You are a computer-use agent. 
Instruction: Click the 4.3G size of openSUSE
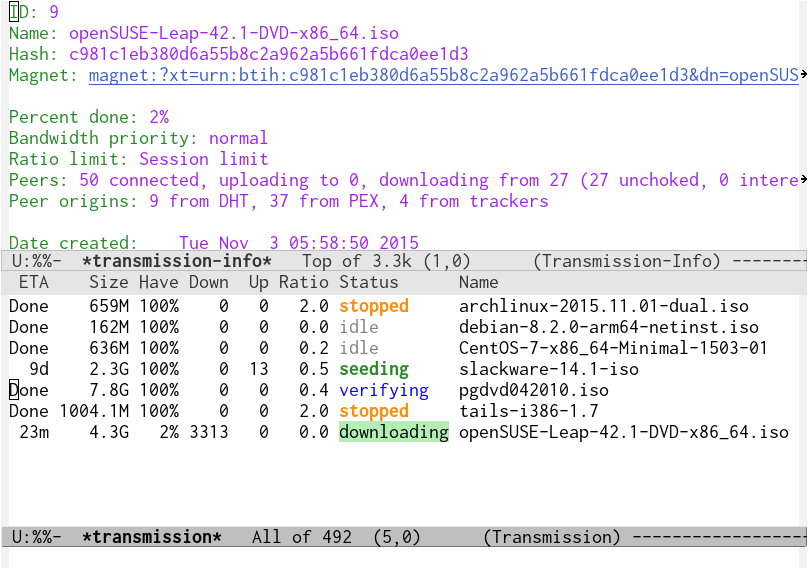pos(109,432)
